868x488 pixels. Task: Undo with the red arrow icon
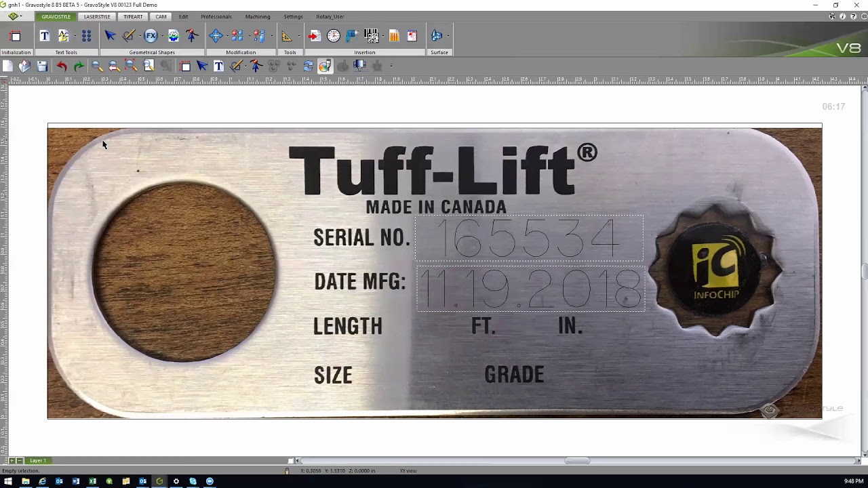pyautogui.click(x=62, y=66)
